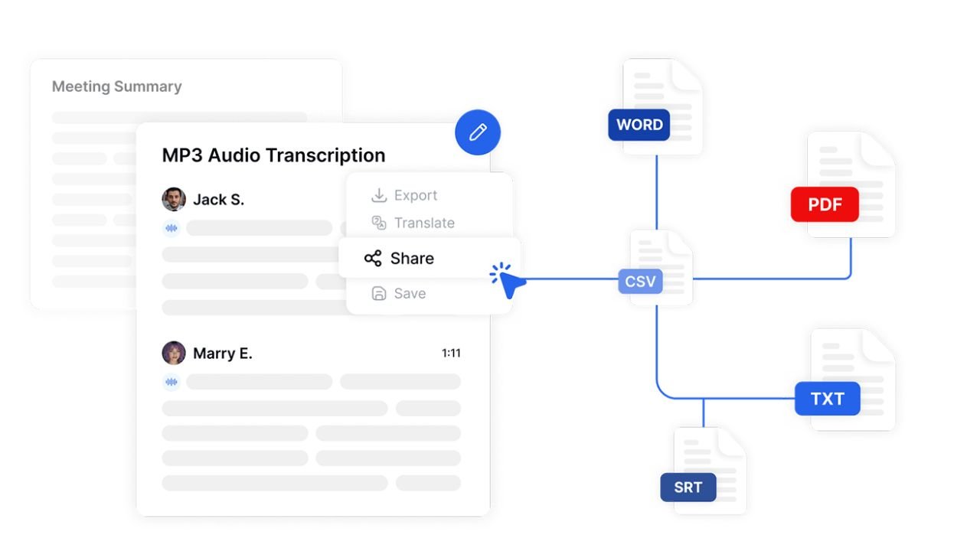Viewport: 980px width, 551px height.
Task: Click the blue pencil edit icon
Action: click(478, 132)
